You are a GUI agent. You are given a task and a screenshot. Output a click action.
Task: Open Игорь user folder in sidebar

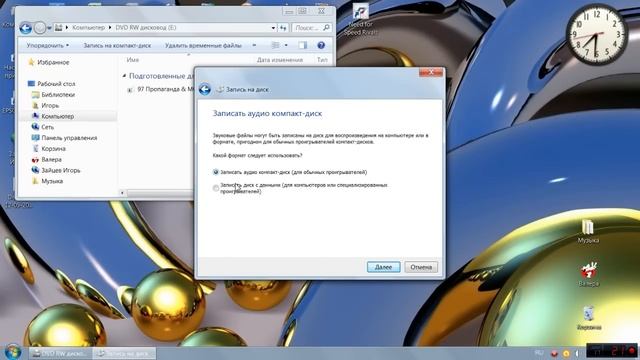50,105
